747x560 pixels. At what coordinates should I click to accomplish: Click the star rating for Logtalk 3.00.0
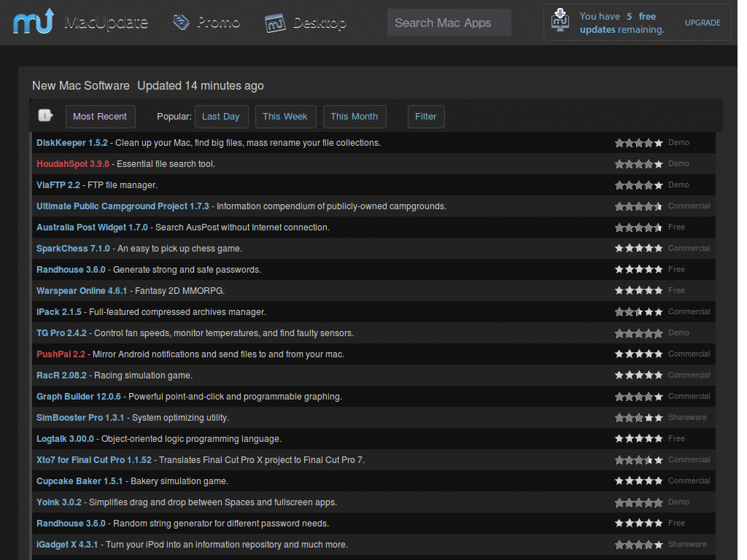pyautogui.click(x=638, y=438)
